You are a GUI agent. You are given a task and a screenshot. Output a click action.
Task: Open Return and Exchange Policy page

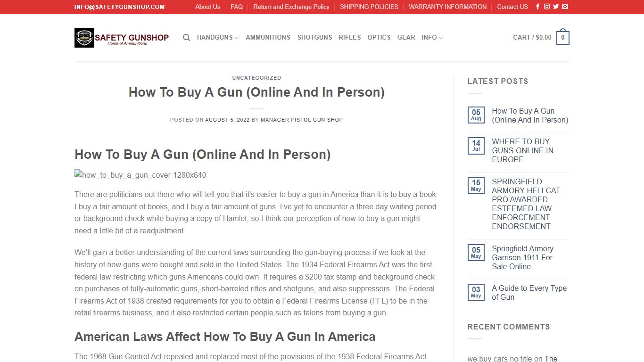pos(291,7)
